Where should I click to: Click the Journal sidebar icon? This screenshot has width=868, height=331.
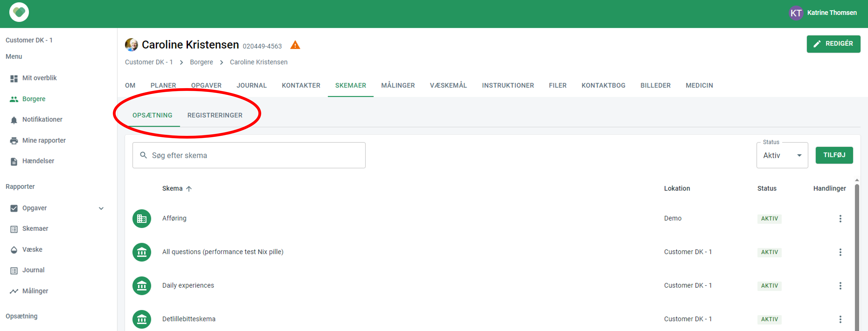14,270
